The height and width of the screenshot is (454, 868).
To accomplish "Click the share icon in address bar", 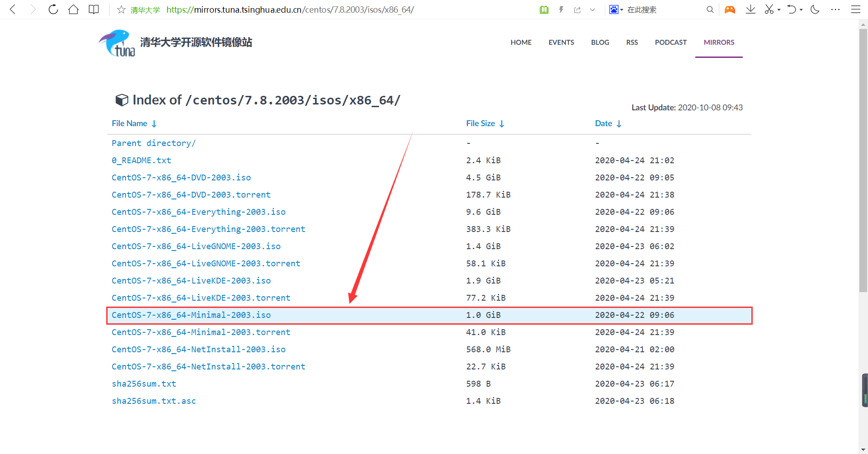I will point(577,9).
